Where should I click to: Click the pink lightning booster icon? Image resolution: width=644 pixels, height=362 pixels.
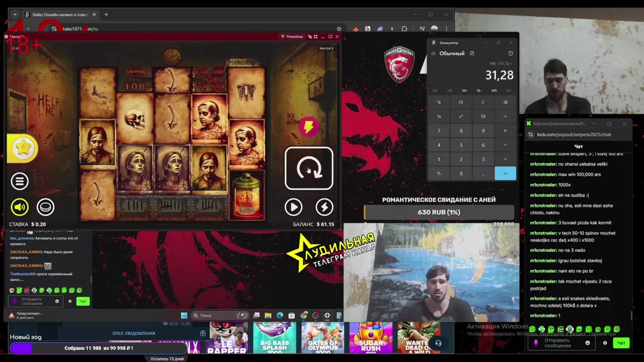click(x=308, y=127)
